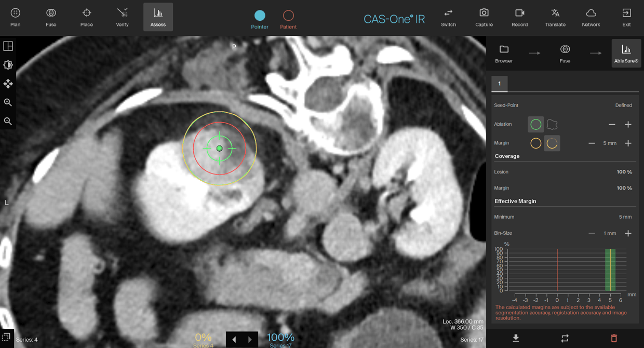
Task: Click the W 350 / C 35 window readout
Action: coord(467,328)
